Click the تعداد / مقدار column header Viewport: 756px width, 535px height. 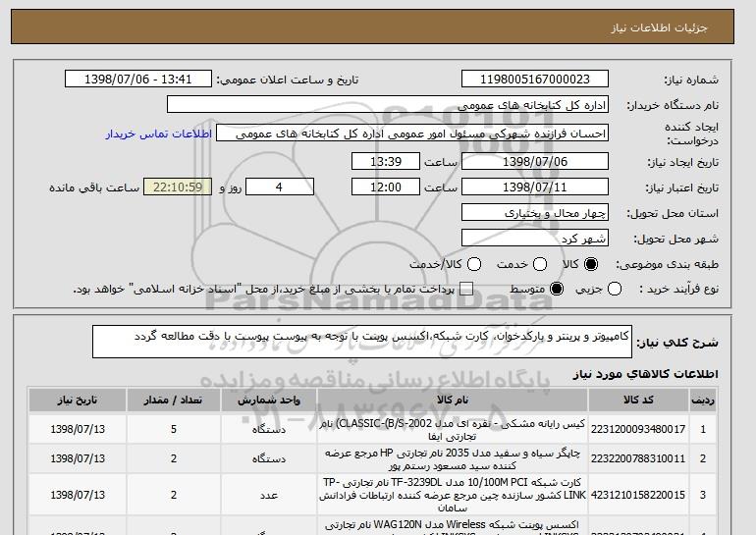click(x=174, y=401)
